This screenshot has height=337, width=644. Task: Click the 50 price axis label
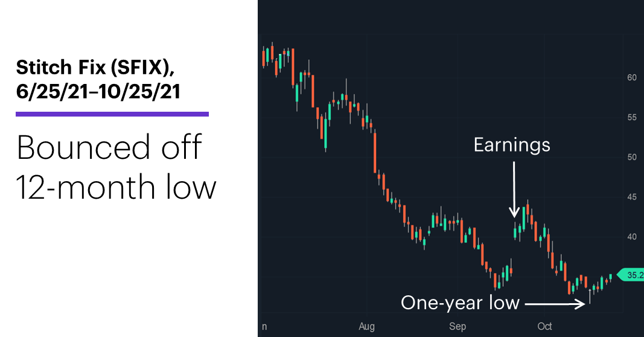click(632, 157)
